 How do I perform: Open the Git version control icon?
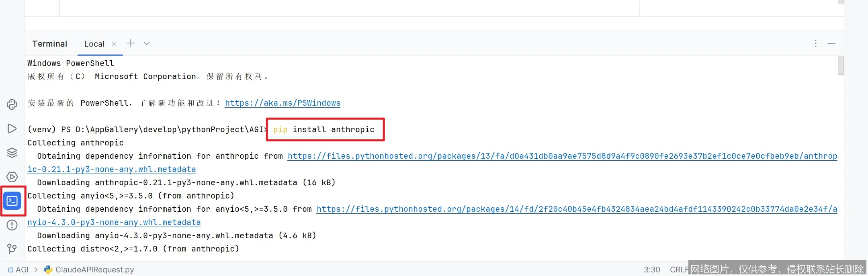pos(12,249)
